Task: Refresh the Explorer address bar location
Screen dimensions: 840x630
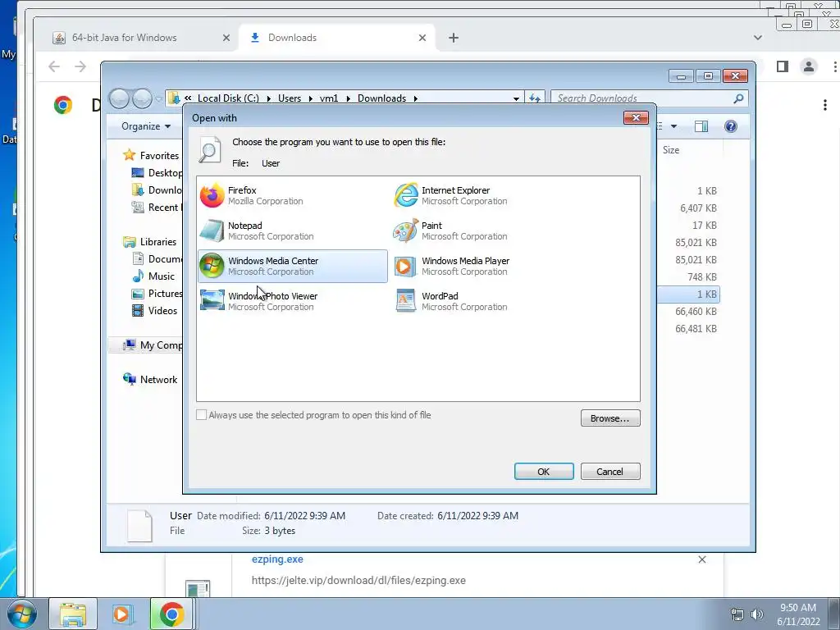Action: [535, 98]
